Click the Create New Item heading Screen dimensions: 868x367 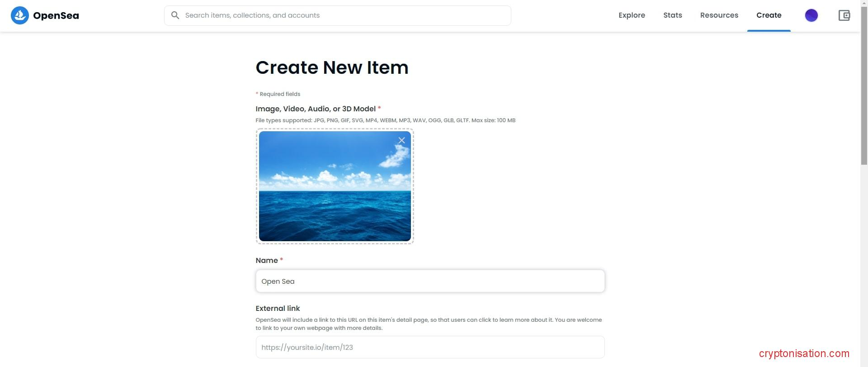332,68
